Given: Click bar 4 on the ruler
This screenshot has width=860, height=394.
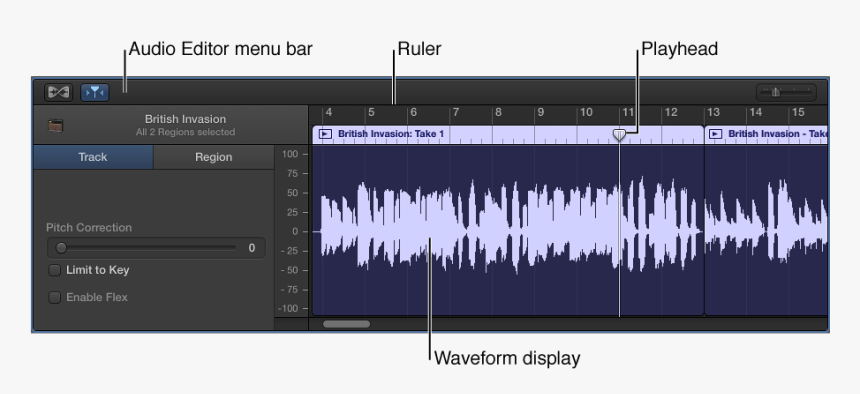Looking at the screenshot, I should 329,112.
